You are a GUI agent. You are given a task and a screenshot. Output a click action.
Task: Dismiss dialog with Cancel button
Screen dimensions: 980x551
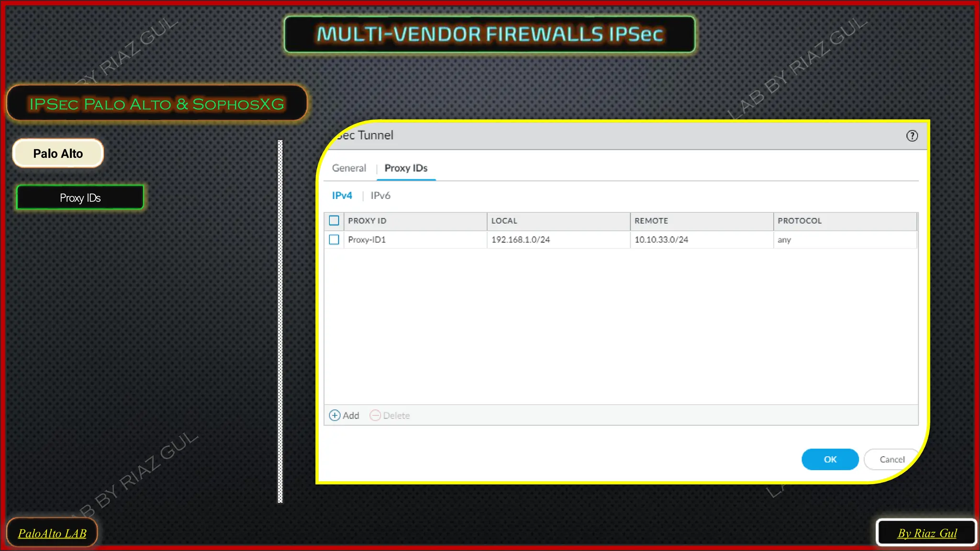892,459
